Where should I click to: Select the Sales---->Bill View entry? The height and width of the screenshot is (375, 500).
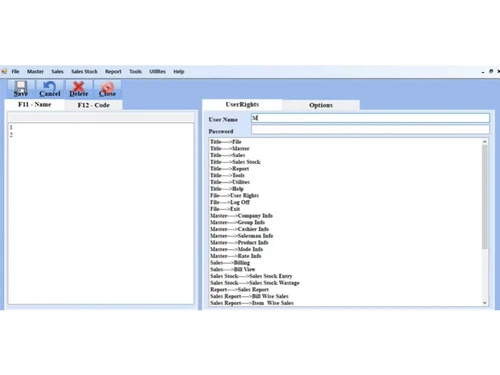(x=233, y=269)
